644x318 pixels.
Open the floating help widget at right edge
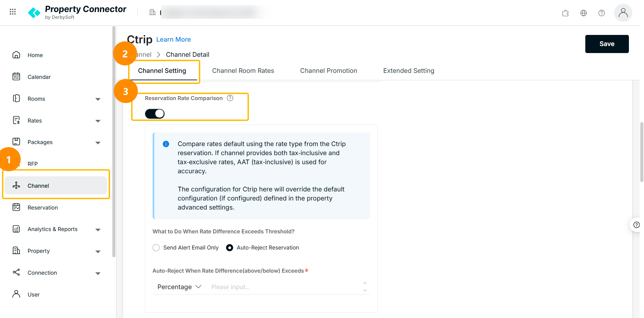[x=636, y=225]
